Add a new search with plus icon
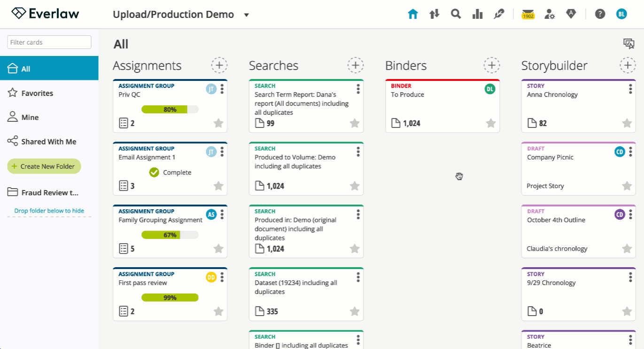This screenshot has width=644, height=349. 356,65
